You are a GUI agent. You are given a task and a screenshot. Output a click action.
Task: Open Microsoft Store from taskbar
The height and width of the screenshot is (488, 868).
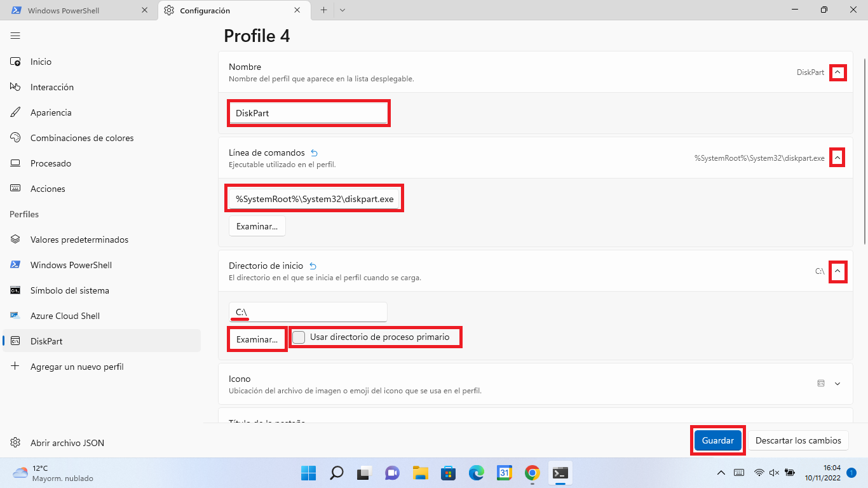pos(448,473)
